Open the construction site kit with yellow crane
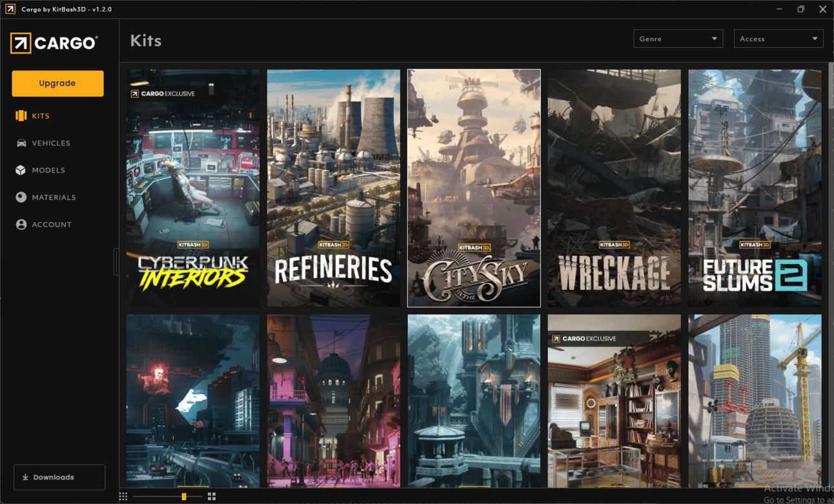834x504 pixels. coord(755,401)
